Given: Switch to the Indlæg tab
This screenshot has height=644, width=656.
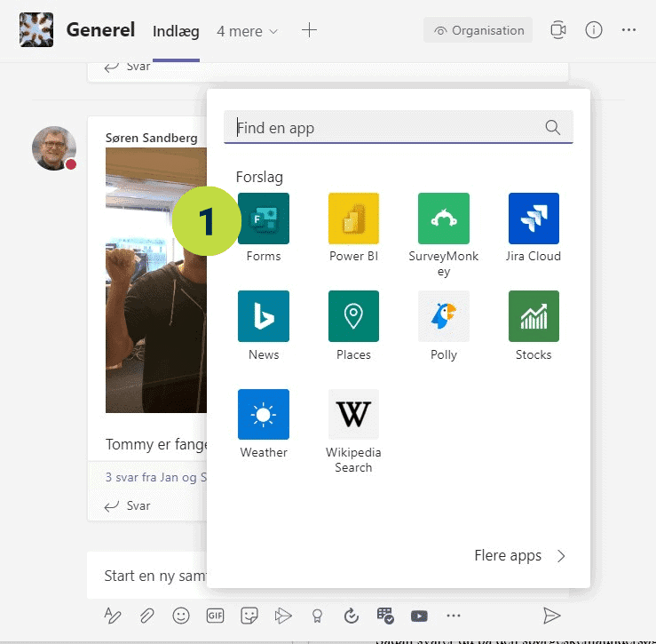Looking at the screenshot, I should tap(176, 31).
